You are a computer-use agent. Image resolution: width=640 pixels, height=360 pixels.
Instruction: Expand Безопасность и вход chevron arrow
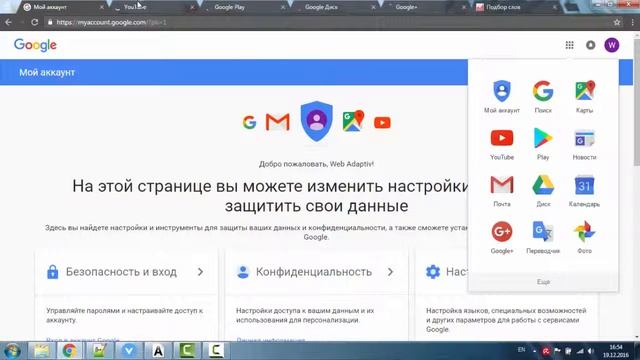coord(200,272)
